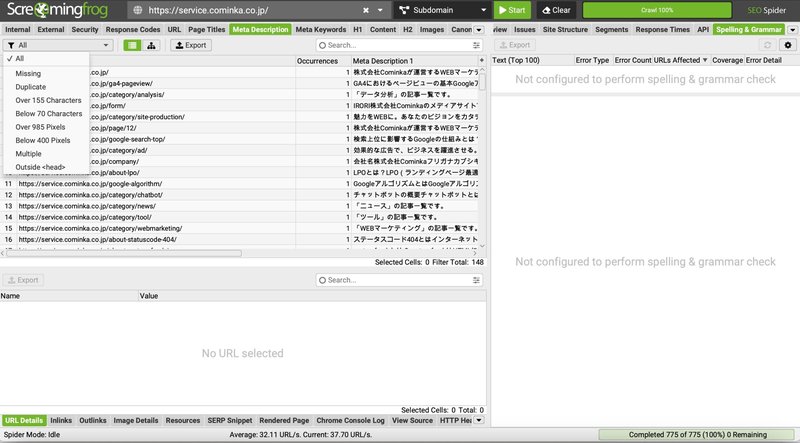
Task: Clear the URL field with the X icon
Action: pyautogui.click(x=366, y=10)
